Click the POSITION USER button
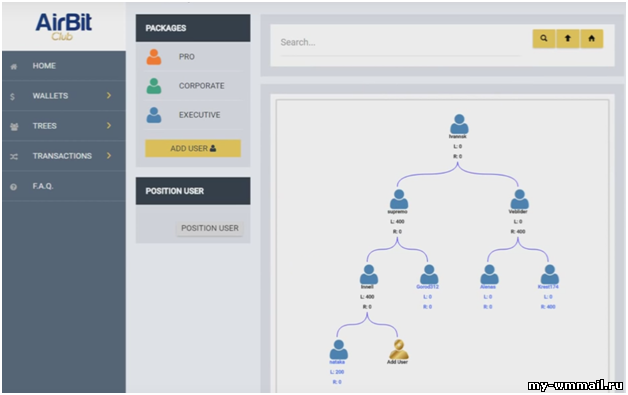This screenshot has width=628, height=395. 209,228
